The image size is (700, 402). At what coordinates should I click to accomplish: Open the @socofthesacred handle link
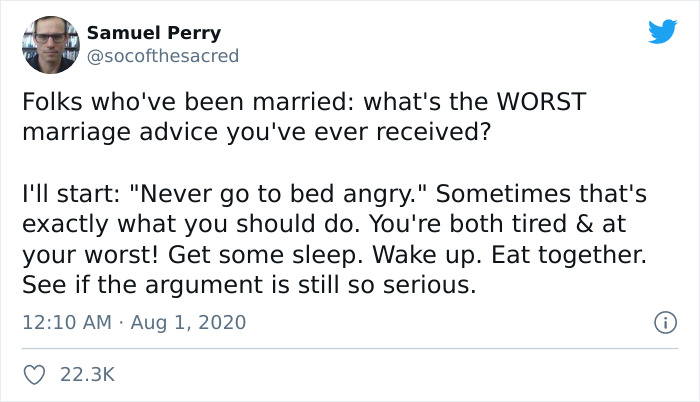pos(163,56)
